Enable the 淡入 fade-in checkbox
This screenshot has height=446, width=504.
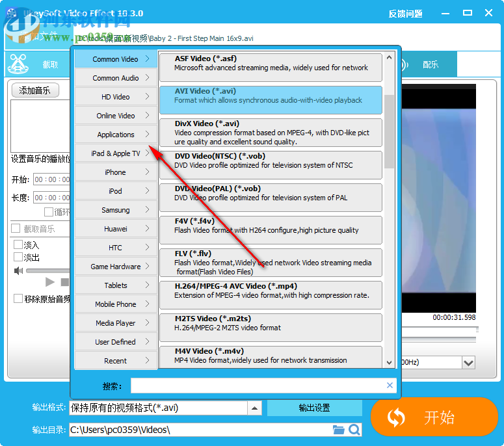[18, 244]
